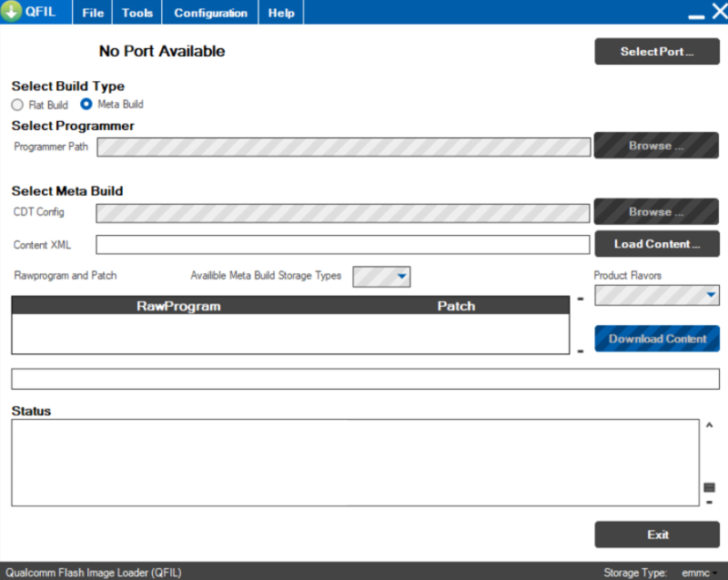Open the File menu
The width and height of the screenshot is (728, 580).
point(93,13)
